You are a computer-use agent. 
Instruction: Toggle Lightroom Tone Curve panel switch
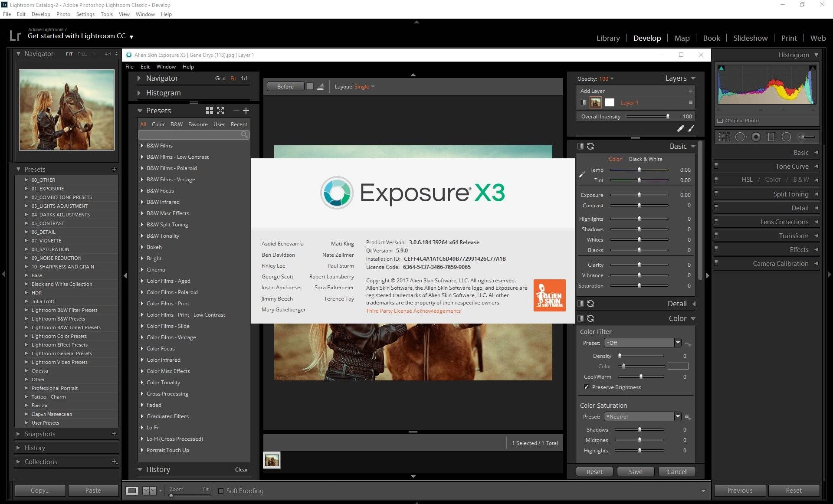coord(716,165)
